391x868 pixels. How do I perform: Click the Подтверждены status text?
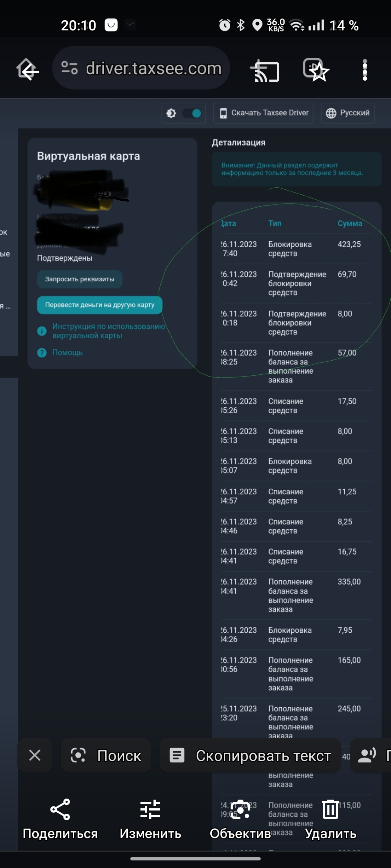pos(64,258)
